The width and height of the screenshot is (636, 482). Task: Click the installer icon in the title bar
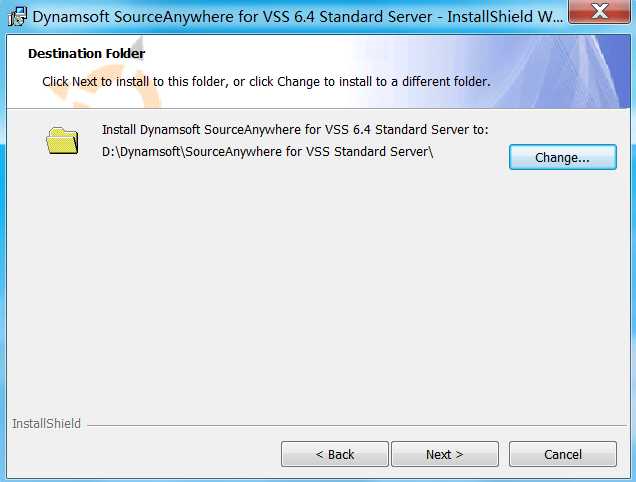(16, 16)
